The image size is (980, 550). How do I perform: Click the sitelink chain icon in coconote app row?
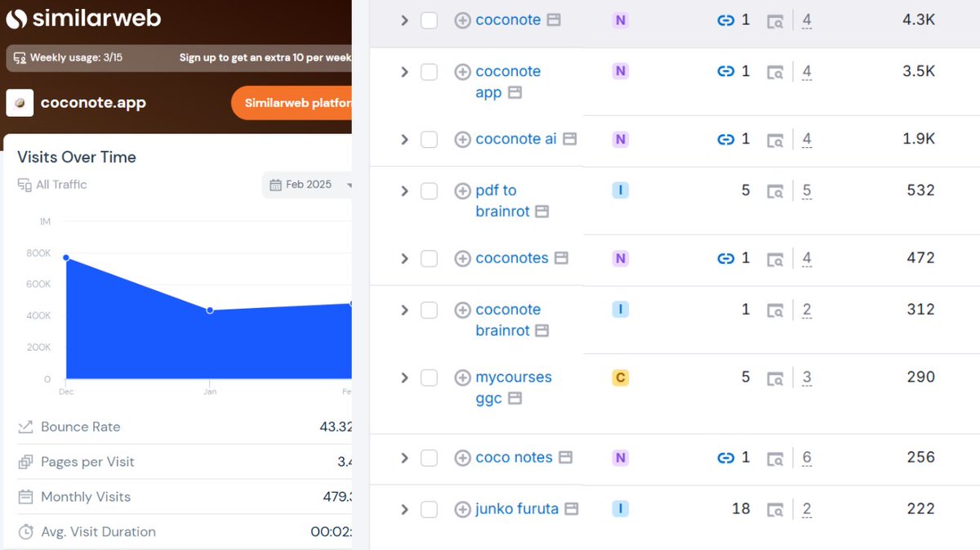pyautogui.click(x=725, y=72)
